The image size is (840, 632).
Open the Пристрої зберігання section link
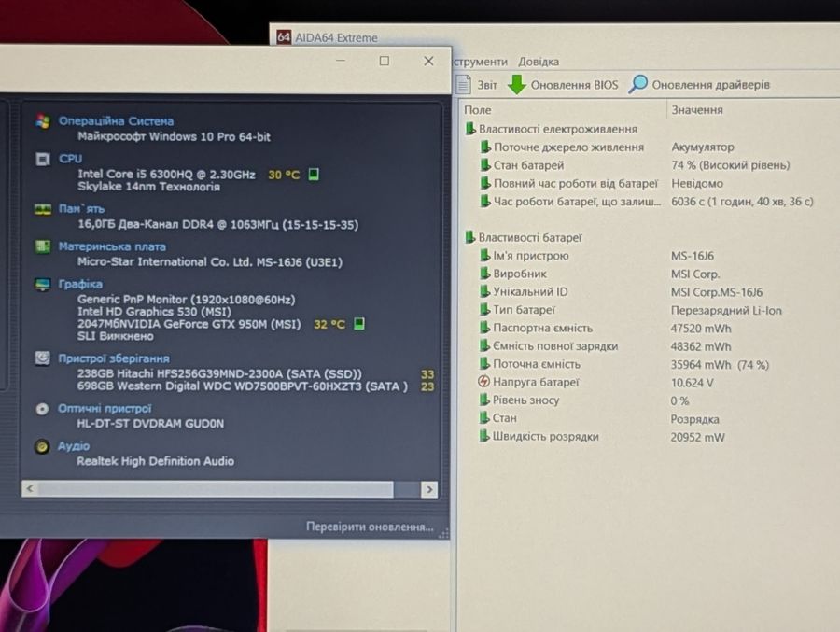(114, 358)
